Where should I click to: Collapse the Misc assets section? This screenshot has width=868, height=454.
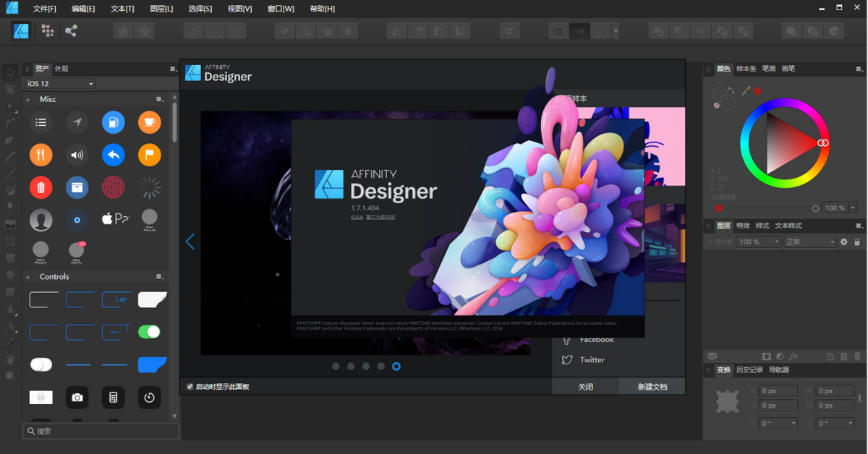tap(28, 100)
